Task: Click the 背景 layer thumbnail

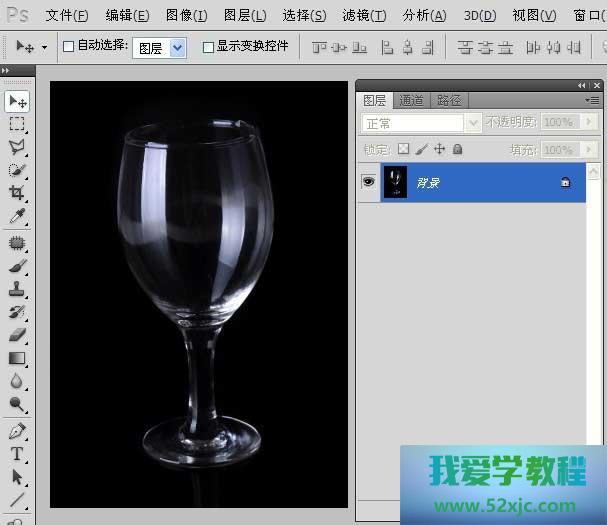Action: 396,182
